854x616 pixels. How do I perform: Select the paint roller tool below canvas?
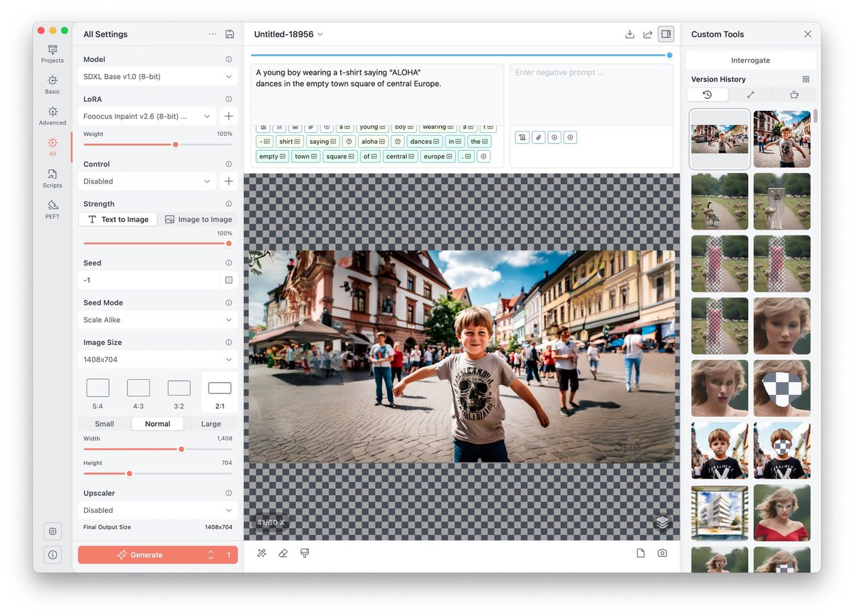[305, 553]
